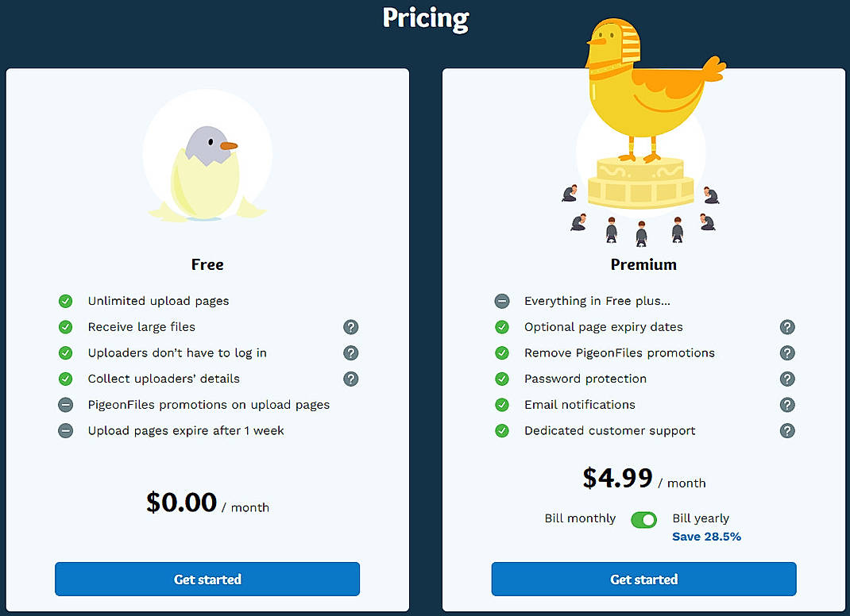Switch billing toggle to monthly

pyautogui.click(x=643, y=519)
